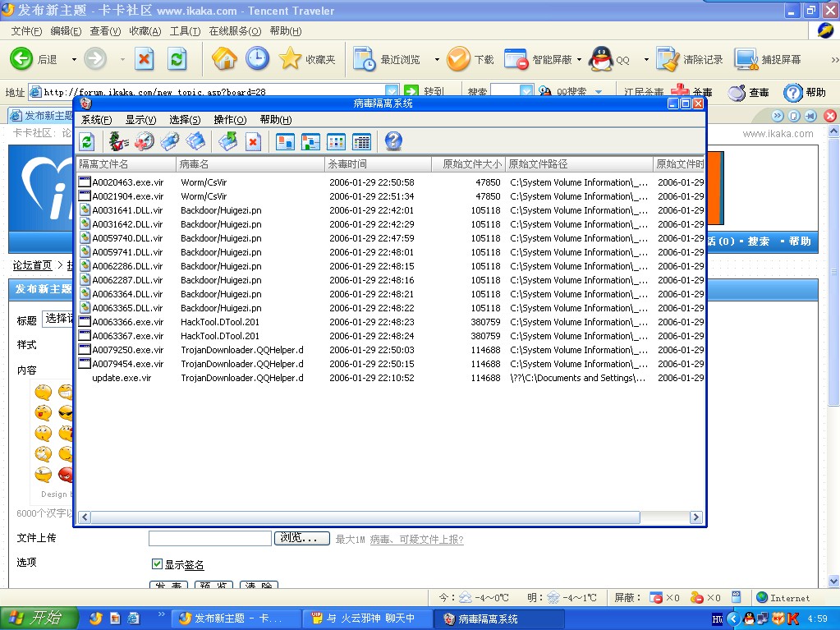Sort by 病毒名 column header
This screenshot has height=630, width=840.
point(250,164)
